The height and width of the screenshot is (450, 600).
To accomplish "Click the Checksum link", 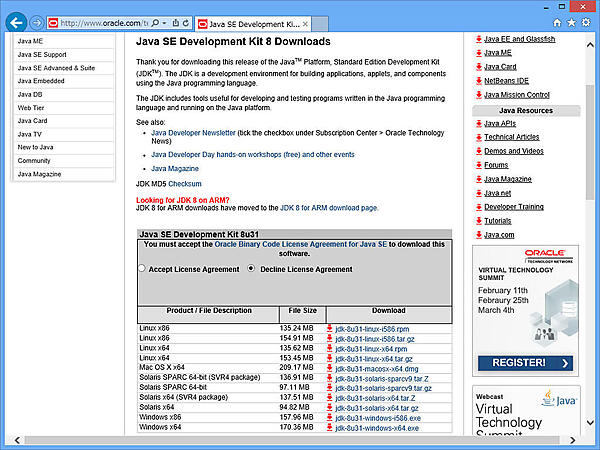I will (x=185, y=185).
